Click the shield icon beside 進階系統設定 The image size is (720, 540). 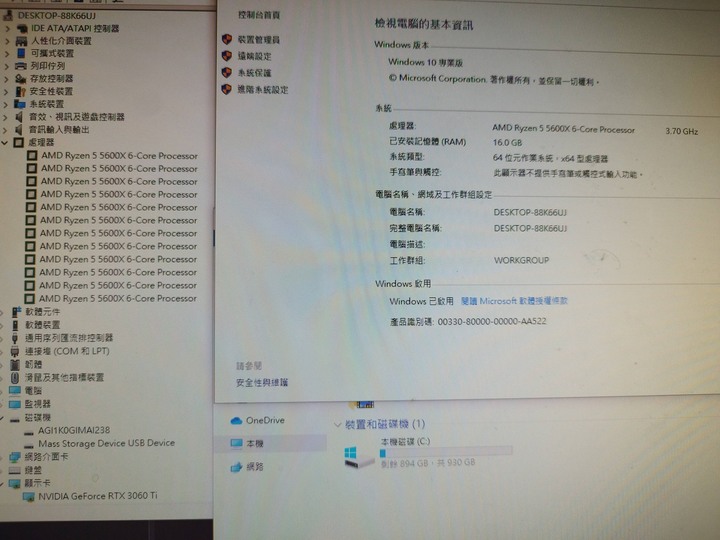(x=226, y=89)
